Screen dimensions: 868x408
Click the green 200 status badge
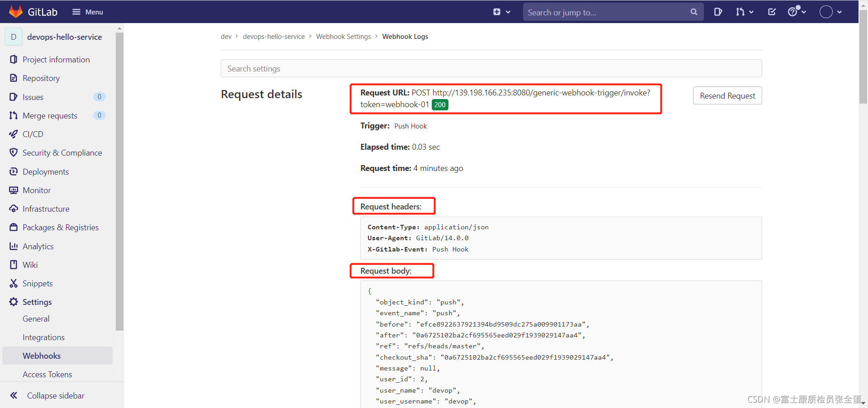pos(440,105)
